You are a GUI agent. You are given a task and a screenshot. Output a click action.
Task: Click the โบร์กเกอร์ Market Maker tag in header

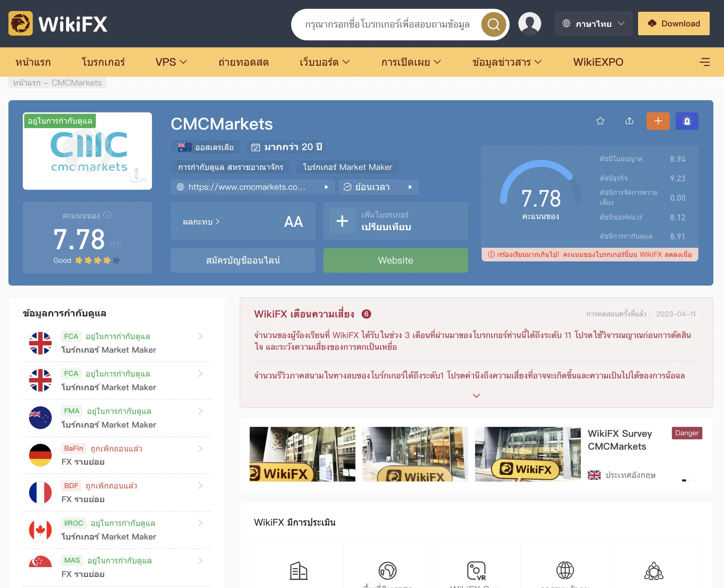coord(347,167)
